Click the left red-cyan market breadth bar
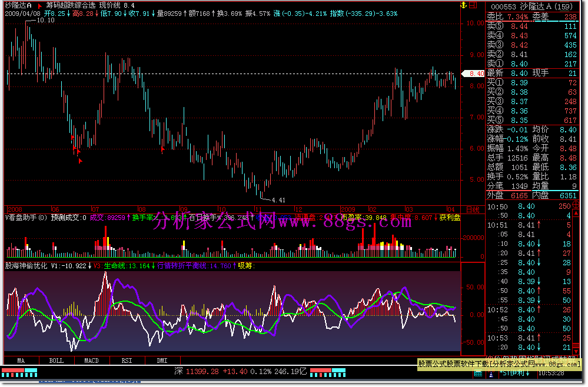The height and width of the screenshot is (387, 588). (x=19, y=372)
